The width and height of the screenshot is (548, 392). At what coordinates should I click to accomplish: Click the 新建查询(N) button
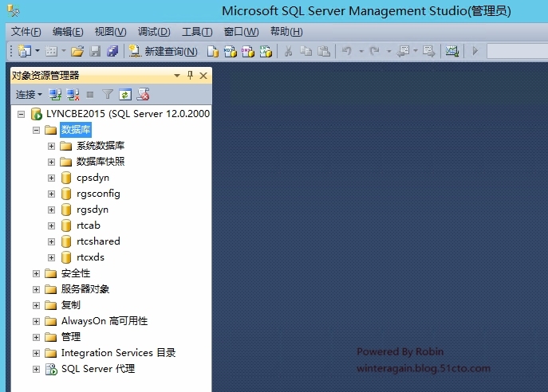coord(163,51)
